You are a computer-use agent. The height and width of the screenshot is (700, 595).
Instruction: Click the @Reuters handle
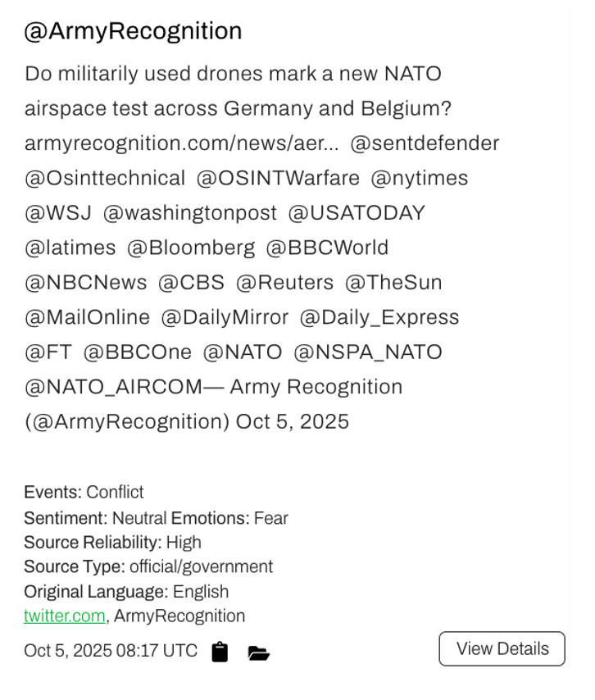pos(285,283)
